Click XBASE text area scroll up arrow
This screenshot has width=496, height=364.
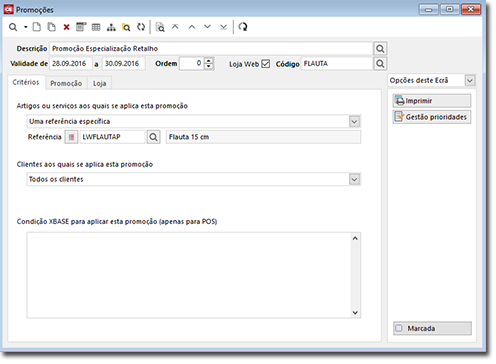tap(355, 238)
